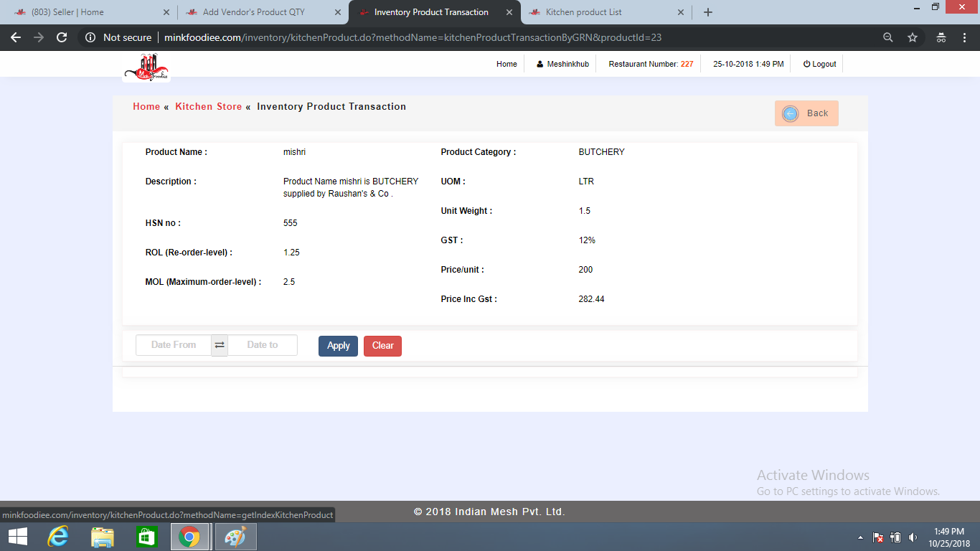The width and height of the screenshot is (980, 551).
Task: Open the Home link in top navigation
Action: [507, 64]
